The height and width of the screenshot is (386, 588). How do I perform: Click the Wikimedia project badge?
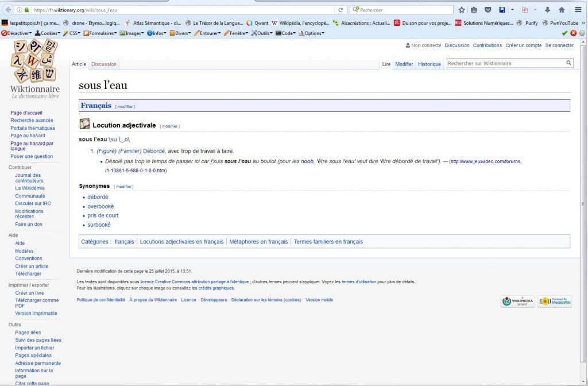[517, 302]
